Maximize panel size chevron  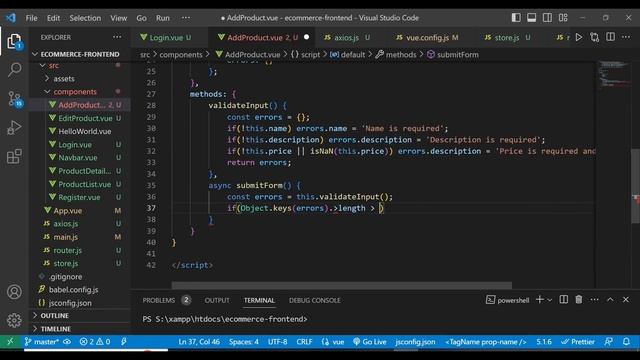[610, 300]
